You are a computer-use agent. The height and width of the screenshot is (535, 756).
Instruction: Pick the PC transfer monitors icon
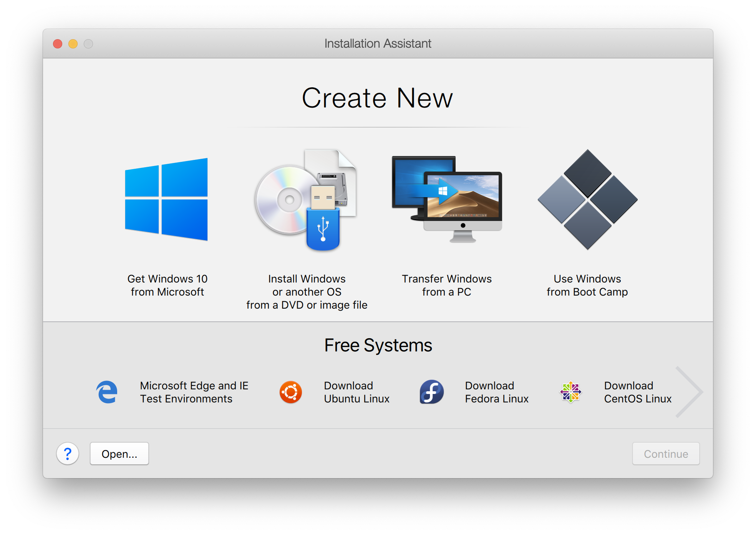(447, 199)
